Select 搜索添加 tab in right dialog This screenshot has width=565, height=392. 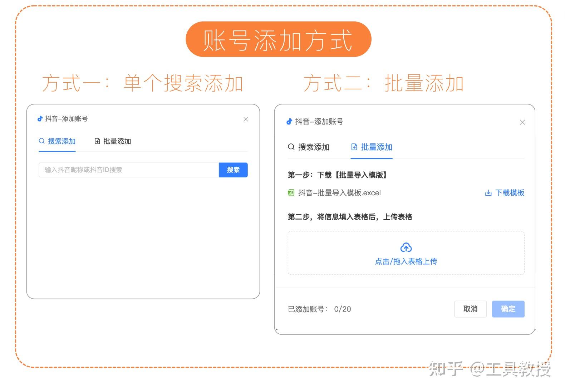coord(309,147)
